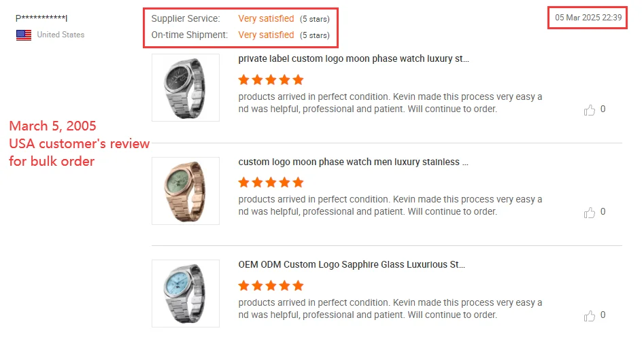The image size is (644, 354).
Task: Open the rose gold green dial watch thumbnail
Action: click(186, 191)
